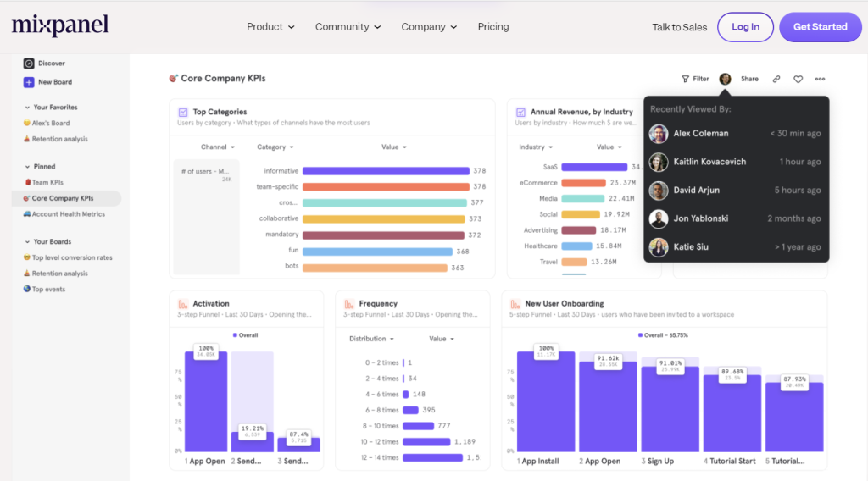Open Retention analysis under Your Boards
Image resolution: width=868 pixels, height=481 pixels.
(x=55, y=274)
